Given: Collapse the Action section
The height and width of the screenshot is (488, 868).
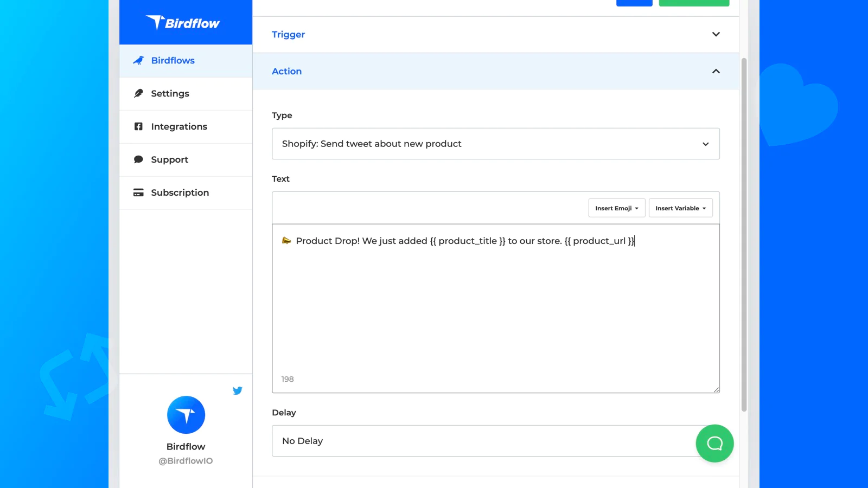Looking at the screenshot, I should (496, 71).
